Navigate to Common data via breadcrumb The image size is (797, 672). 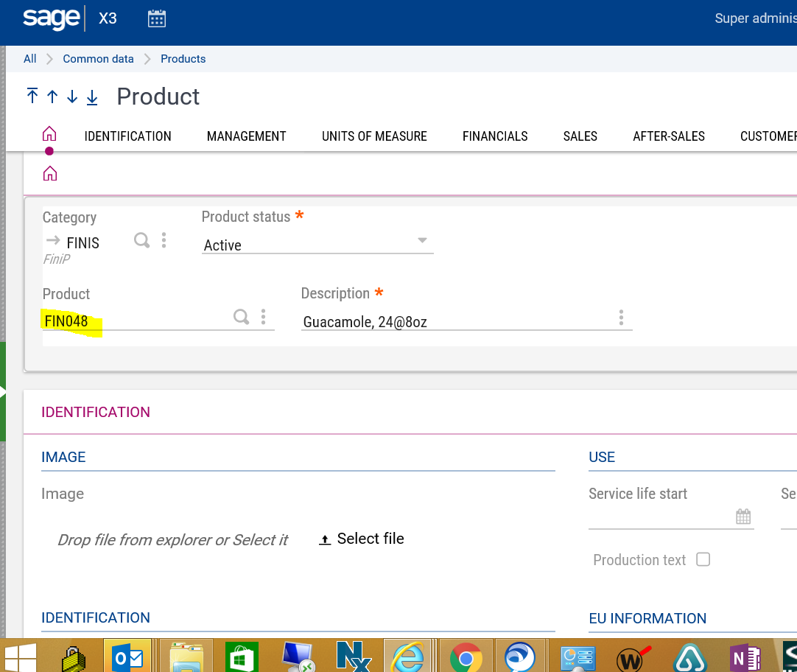(x=98, y=58)
